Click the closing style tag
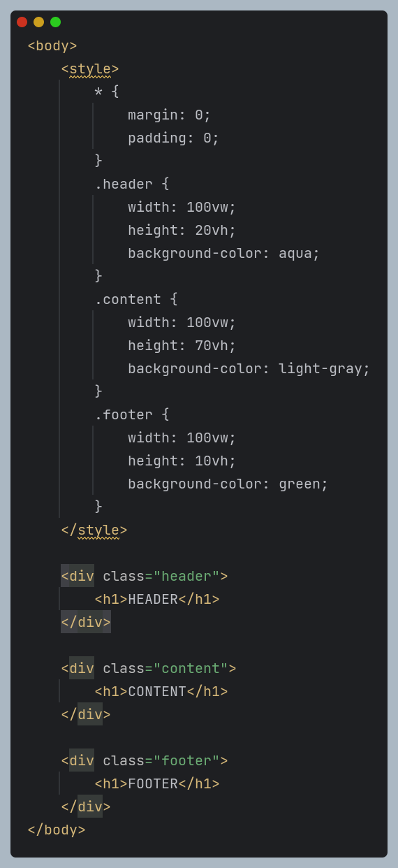 (94, 530)
